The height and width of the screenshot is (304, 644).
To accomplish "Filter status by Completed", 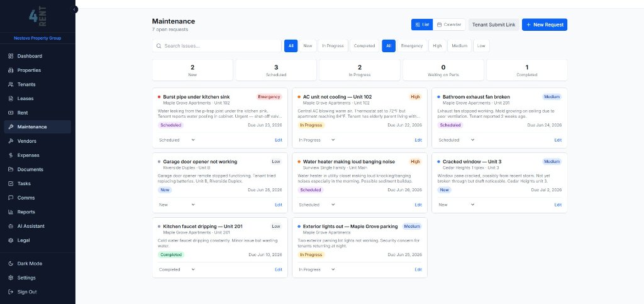I will pyautogui.click(x=364, y=46).
